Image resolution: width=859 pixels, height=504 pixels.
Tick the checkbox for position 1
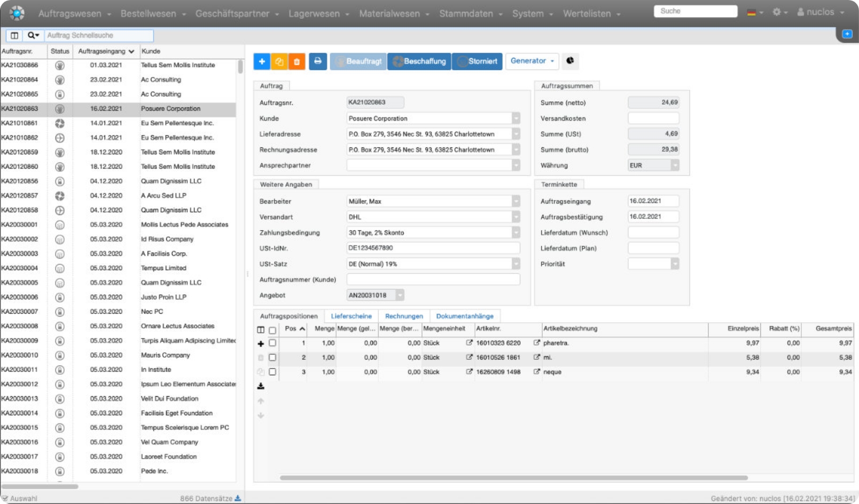272,343
